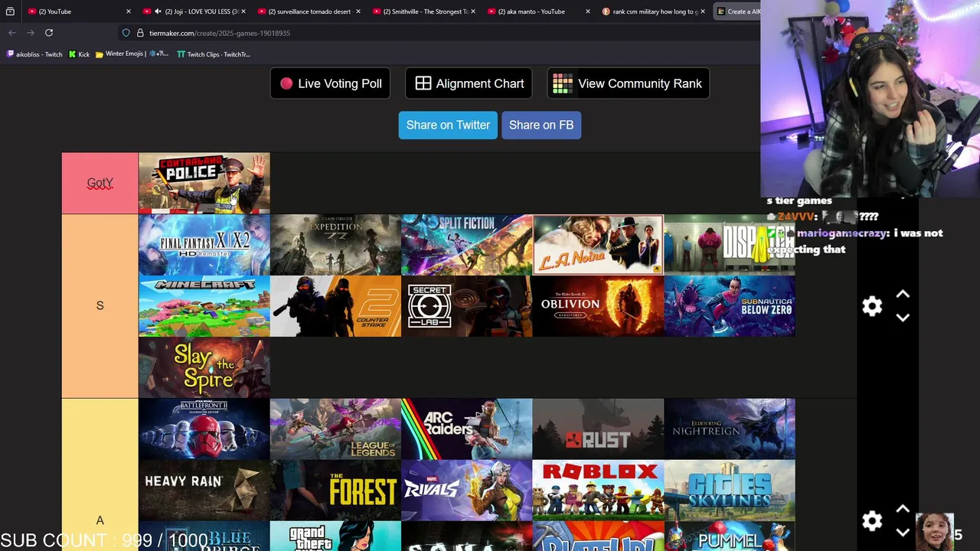Share tier list on FB
The width and height of the screenshot is (980, 551).
click(541, 125)
